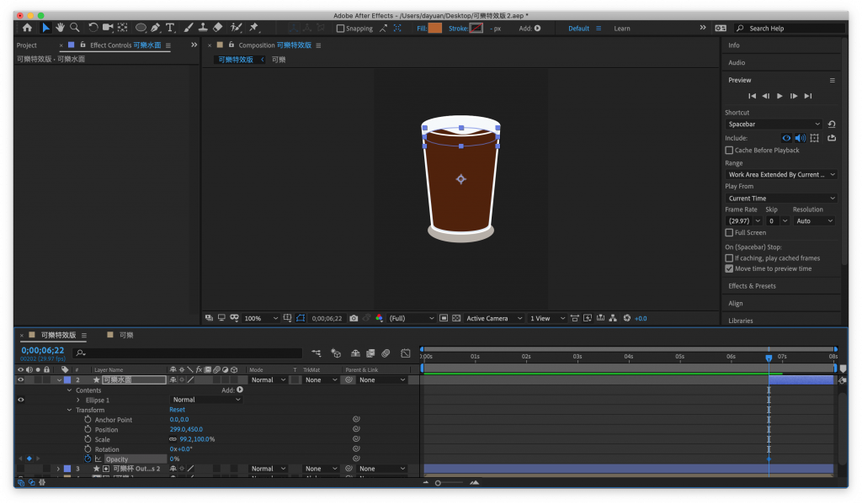Click the Opacity stopwatch icon

[88, 459]
